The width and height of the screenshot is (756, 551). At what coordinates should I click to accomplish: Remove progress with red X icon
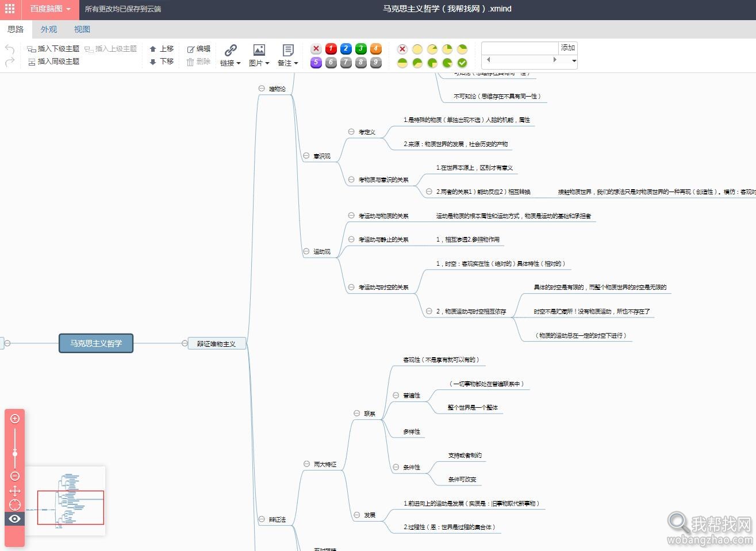402,49
